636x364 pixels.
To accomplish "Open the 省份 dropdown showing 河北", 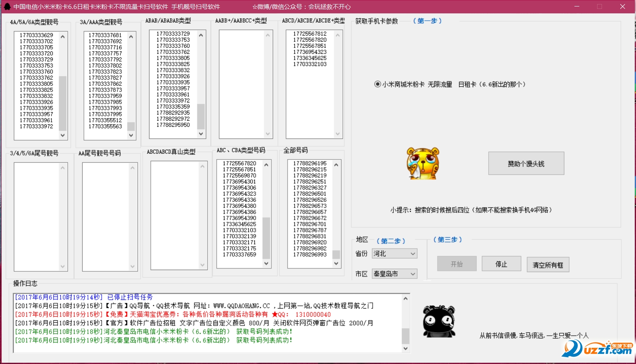I will (395, 253).
